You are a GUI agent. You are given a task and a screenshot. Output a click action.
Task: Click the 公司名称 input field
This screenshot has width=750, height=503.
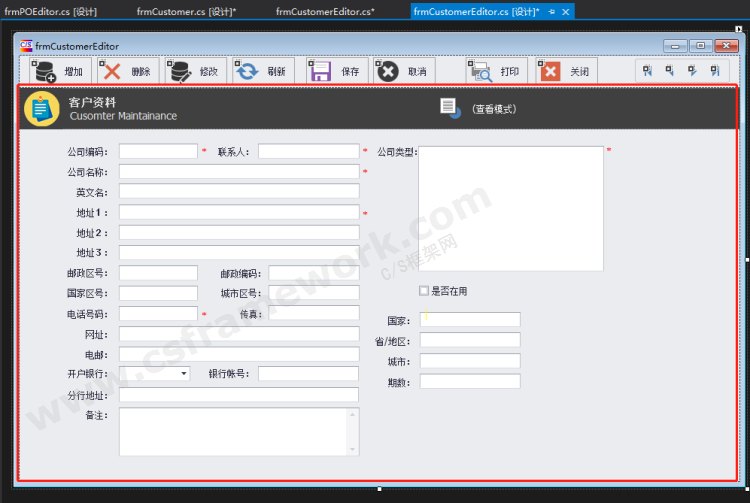(x=238, y=172)
